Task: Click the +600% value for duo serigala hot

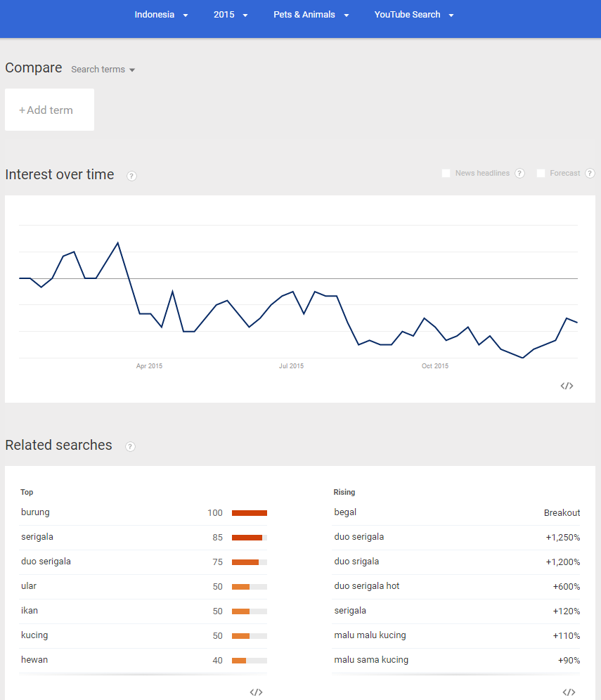Action: point(566,587)
